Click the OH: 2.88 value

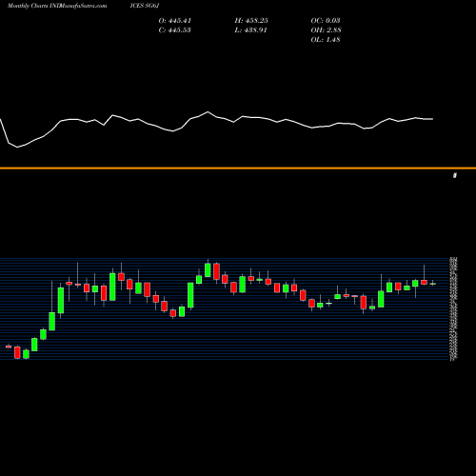pos(326,30)
